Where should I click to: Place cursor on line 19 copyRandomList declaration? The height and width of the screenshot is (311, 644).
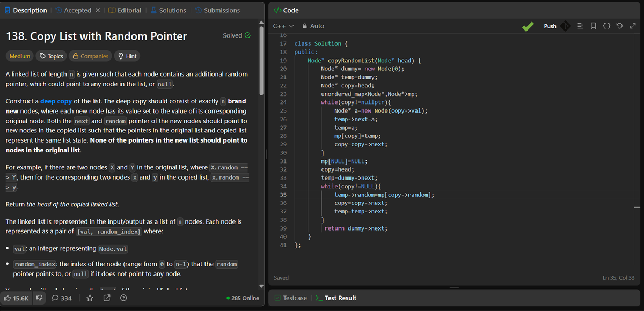[363, 60]
